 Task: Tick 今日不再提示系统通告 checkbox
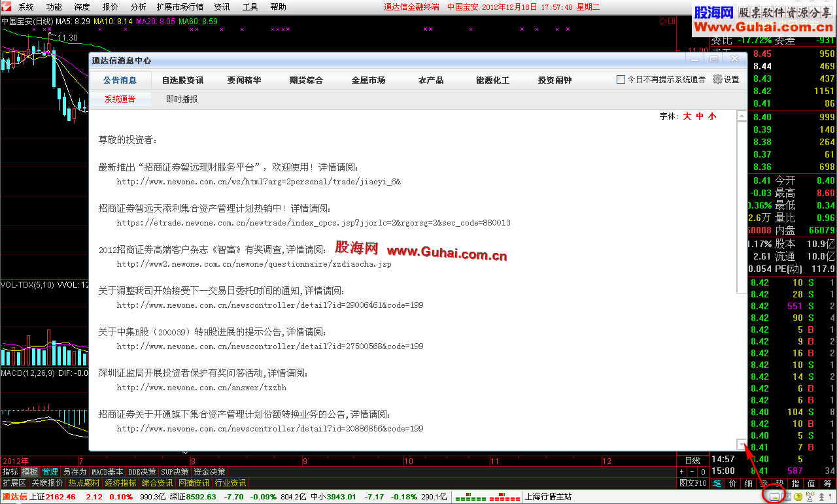click(x=621, y=80)
